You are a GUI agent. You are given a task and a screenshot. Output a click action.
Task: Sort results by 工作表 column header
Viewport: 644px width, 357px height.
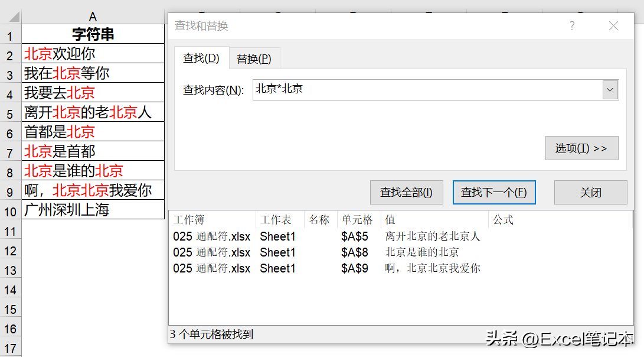point(280,220)
